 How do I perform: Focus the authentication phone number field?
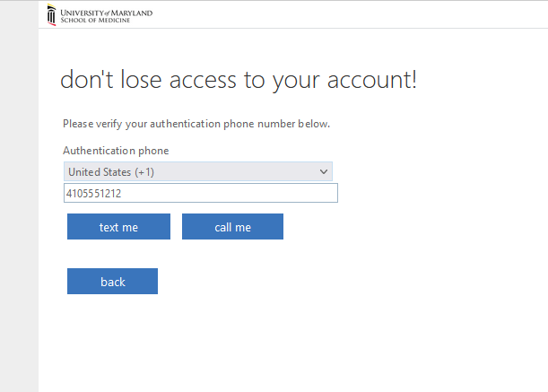coord(201,193)
